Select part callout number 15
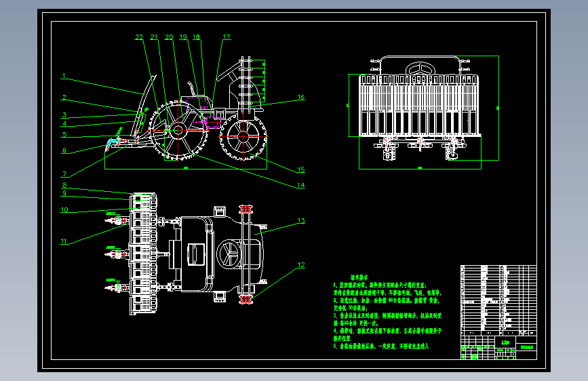The image size is (588, 381). point(300,169)
